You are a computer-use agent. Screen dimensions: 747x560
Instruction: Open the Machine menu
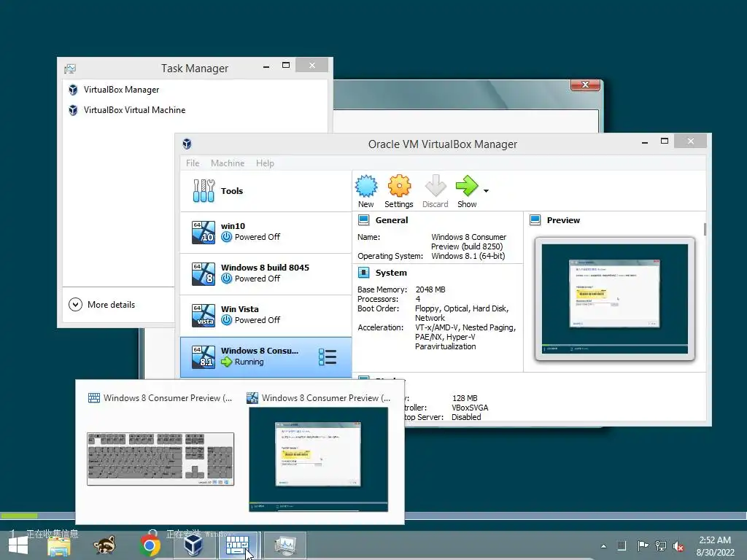point(228,163)
